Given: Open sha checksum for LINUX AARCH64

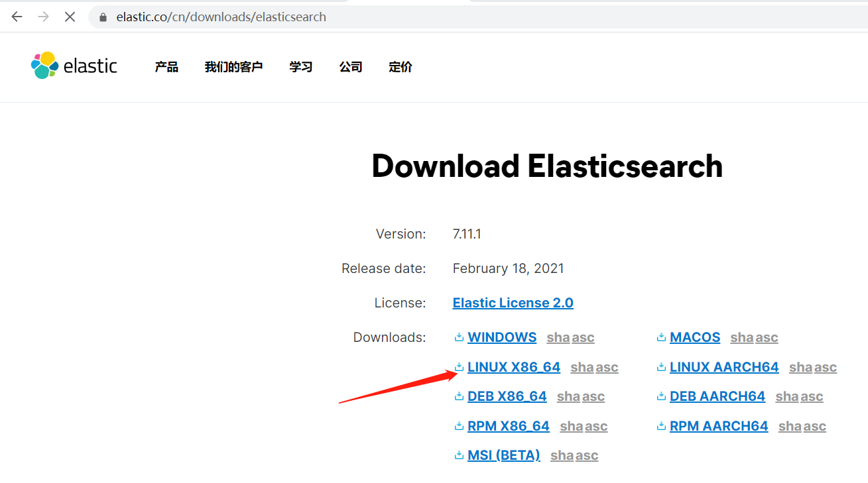Looking at the screenshot, I should point(801,367).
